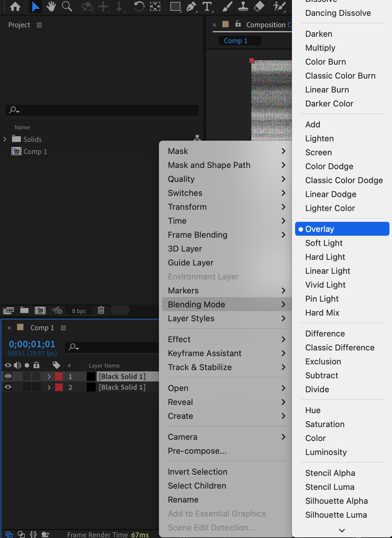Expand layer 1 properties twirl arrow
Image resolution: width=392 pixels, height=538 pixels.
click(49, 376)
